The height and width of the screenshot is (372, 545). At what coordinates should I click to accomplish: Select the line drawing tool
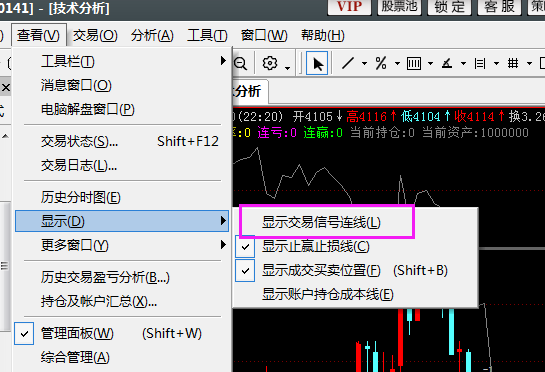(348, 63)
